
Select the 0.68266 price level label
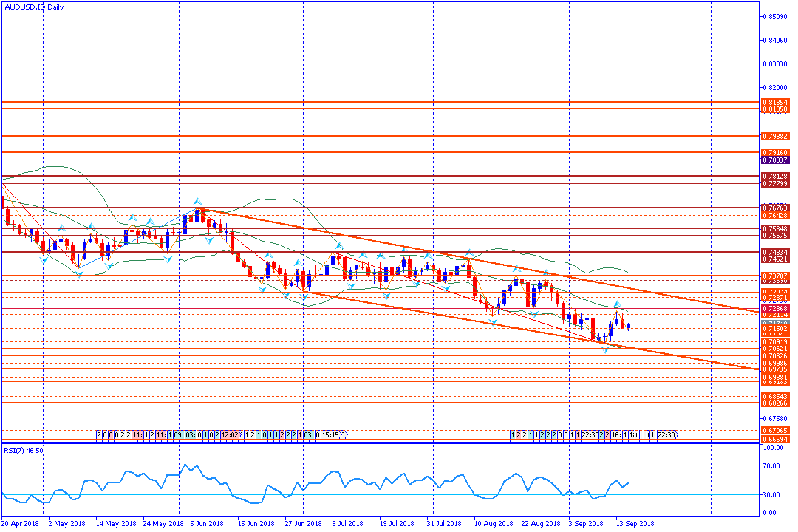click(x=774, y=403)
